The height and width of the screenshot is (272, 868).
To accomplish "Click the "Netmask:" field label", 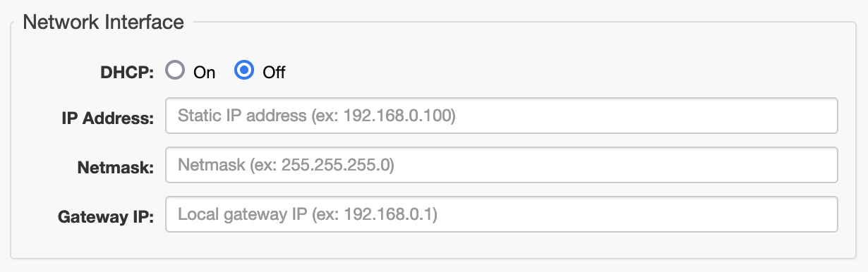I will (x=115, y=167).
